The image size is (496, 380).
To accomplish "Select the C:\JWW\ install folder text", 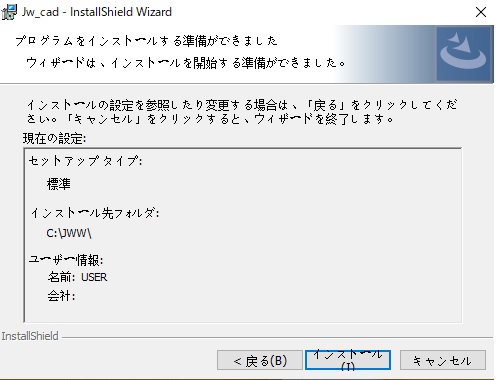I will point(69,233).
